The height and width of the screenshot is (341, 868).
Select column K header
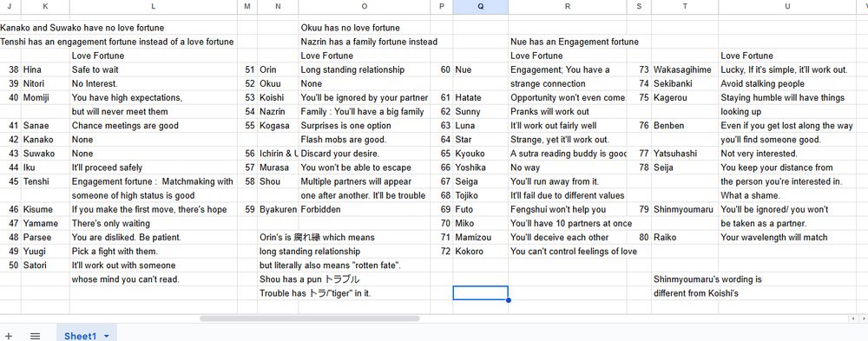coord(45,7)
